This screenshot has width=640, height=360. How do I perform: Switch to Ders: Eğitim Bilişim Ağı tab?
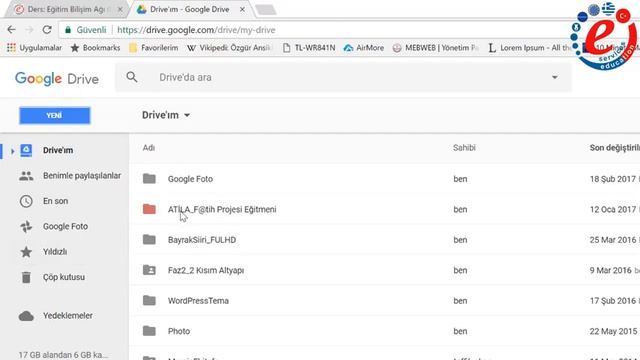point(65,9)
